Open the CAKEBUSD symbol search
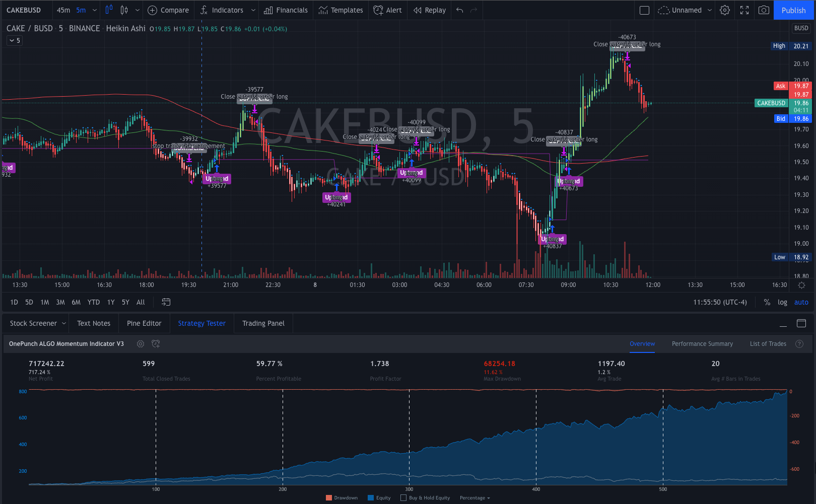The height and width of the screenshot is (504, 816). [24, 10]
